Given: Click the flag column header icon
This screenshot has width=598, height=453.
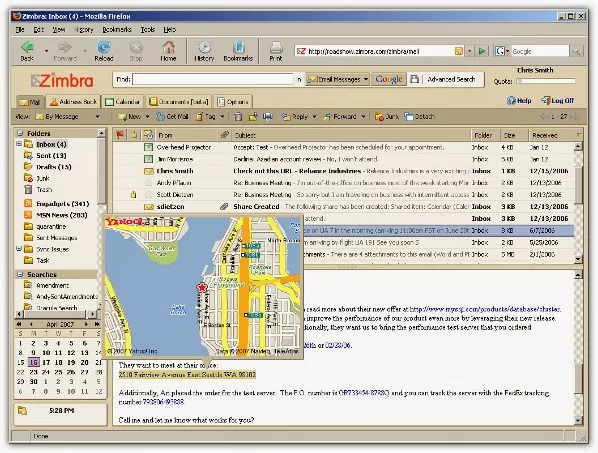Looking at the screenshot, I should point(120,135).
